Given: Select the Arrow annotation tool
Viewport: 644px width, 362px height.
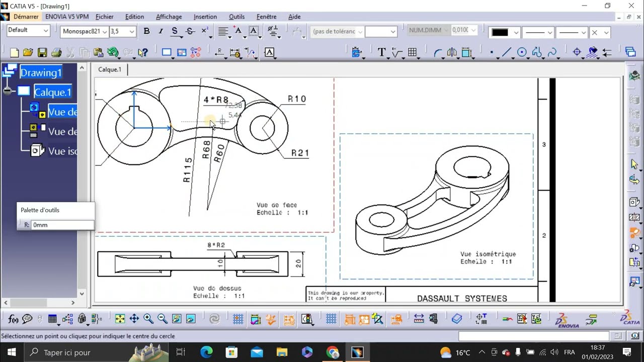Looking at the screenshot, I should 607,52.
